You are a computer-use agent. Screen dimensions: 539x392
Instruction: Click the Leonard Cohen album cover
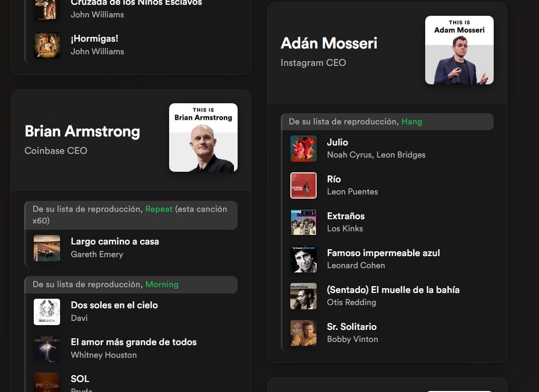pyautogui.click(x=303, y=259)
